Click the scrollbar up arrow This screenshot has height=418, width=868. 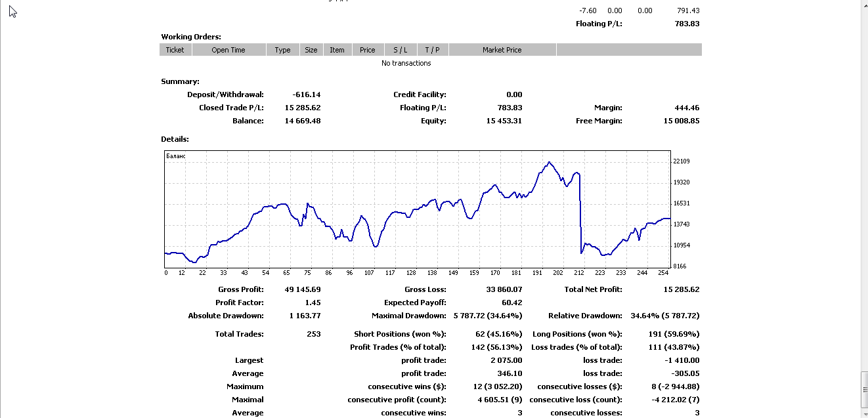pyautogui.click(x=864, y=5)
